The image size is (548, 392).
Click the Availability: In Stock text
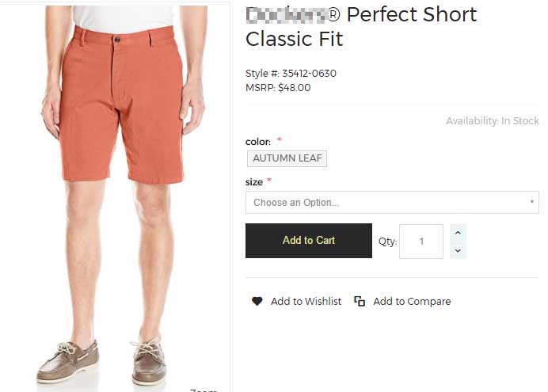(492, 121)
